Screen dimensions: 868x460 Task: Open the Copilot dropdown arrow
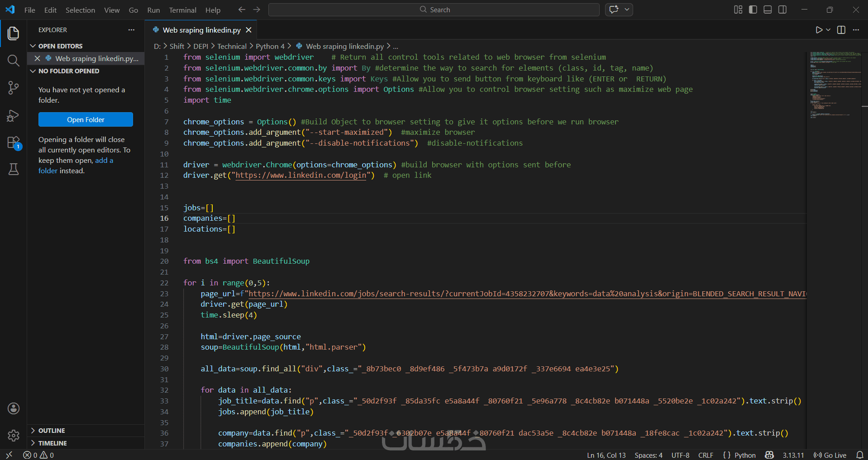[627, 9]
